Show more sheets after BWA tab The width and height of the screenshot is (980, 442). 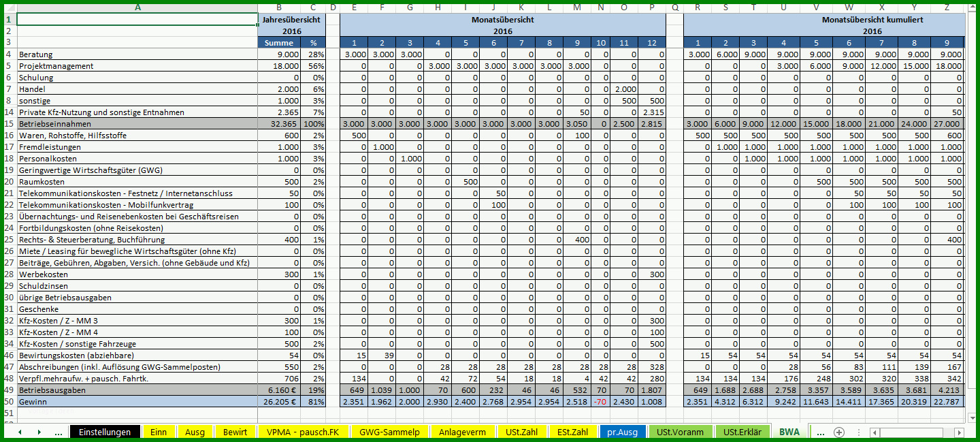[820, 432]
